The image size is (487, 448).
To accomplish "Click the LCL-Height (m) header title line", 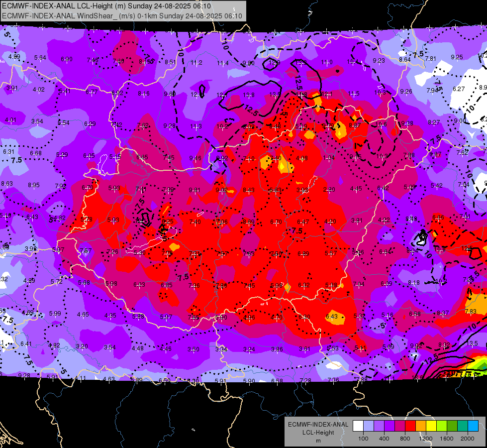I will [106, 6].
